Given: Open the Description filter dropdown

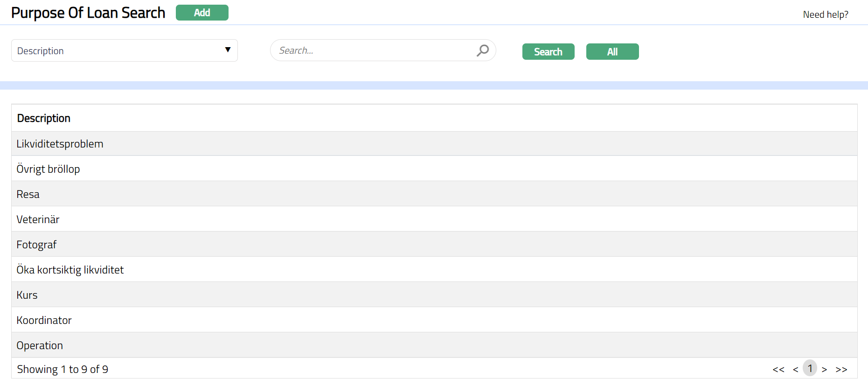Looking at the screenshot, I should click(124, 50).
